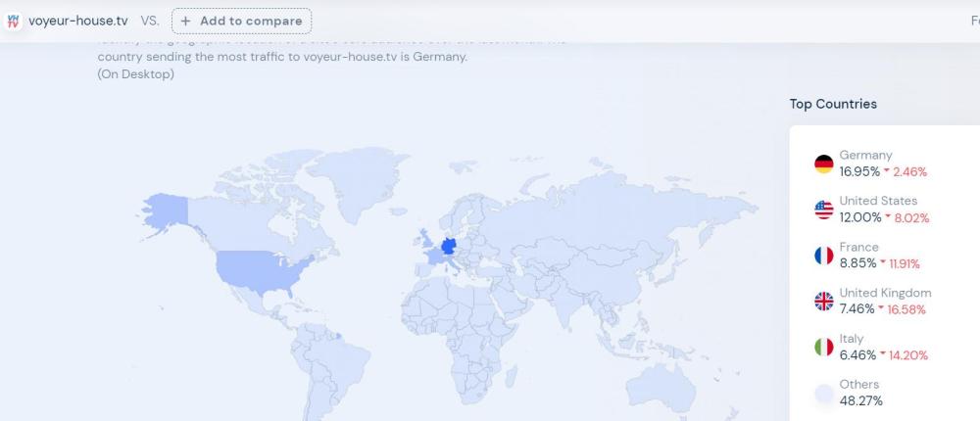Open the United States entry in Top Countries
This screenshot has width=980, height=421.
[878, 201]
